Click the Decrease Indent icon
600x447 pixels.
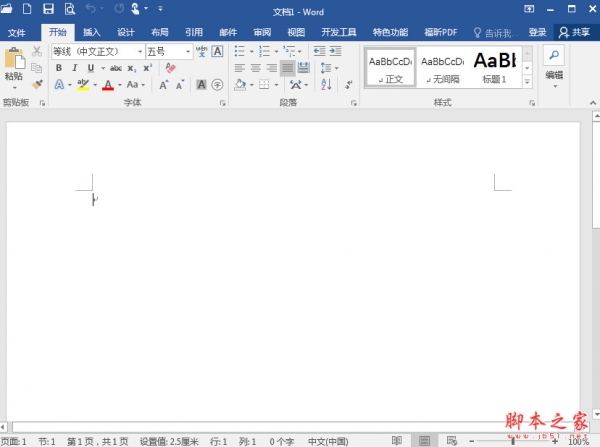tap(319, 51)
